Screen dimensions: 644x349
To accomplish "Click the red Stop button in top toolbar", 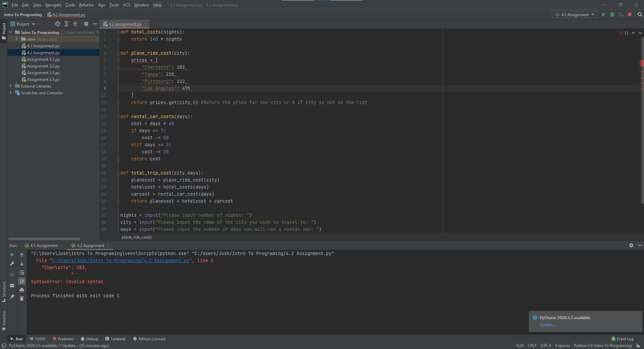I will click(x=630, y=14).
